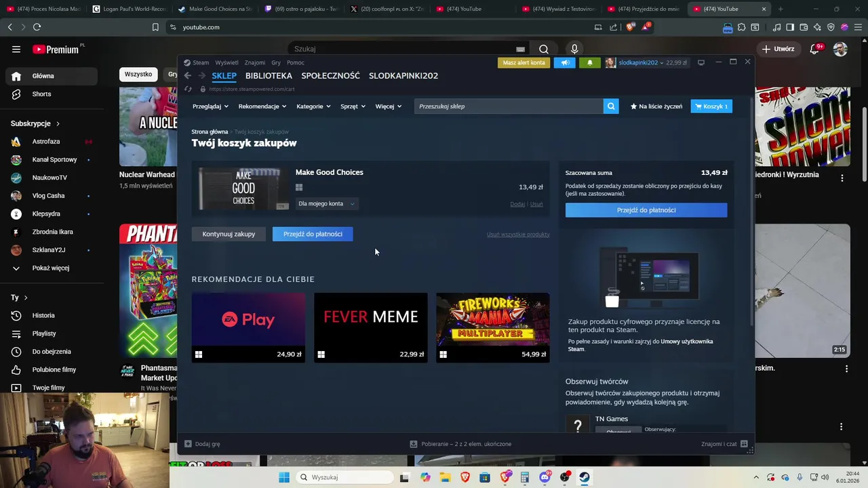Expand the Sprzęt store dropdown
The width and height of the screenshot is (868, 488).
(x=353, y=106)
